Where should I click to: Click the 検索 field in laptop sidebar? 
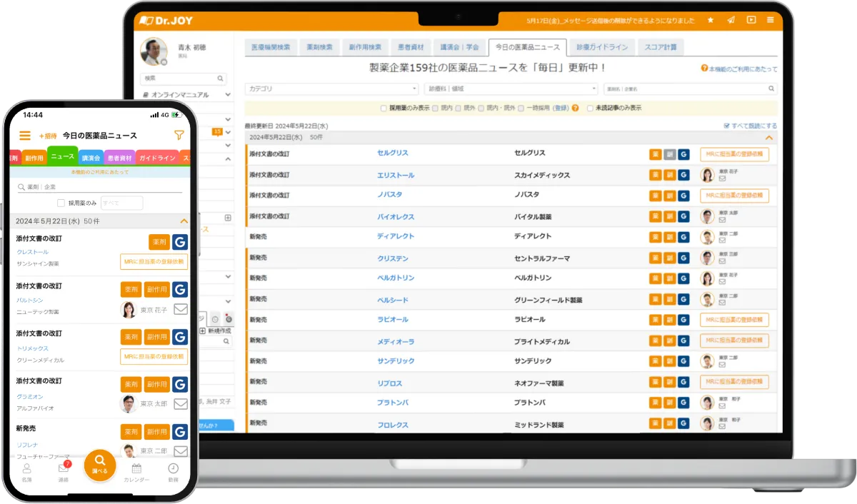coord(184,79)
